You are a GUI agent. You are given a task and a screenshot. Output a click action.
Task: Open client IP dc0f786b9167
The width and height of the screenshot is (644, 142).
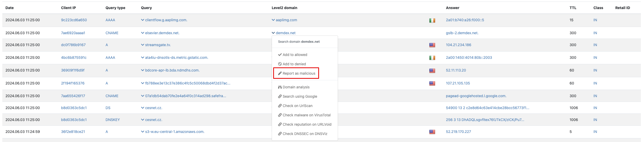(73, 45)
